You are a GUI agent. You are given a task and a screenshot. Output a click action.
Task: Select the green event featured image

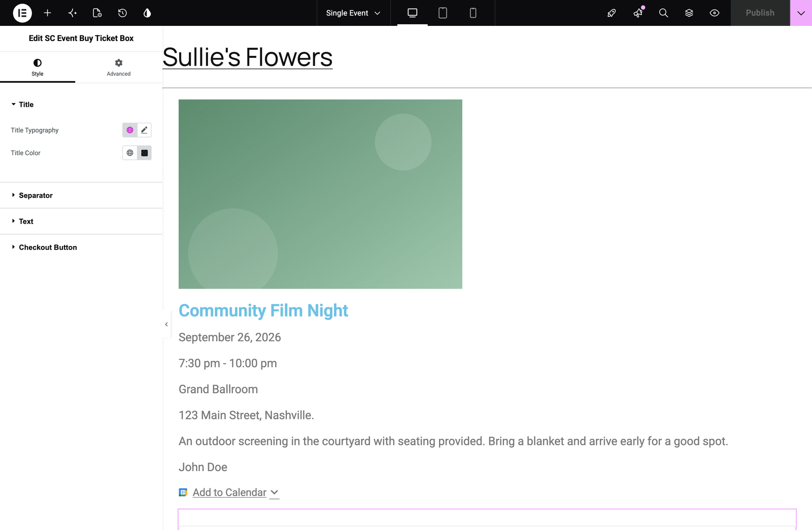click(320, 194)
